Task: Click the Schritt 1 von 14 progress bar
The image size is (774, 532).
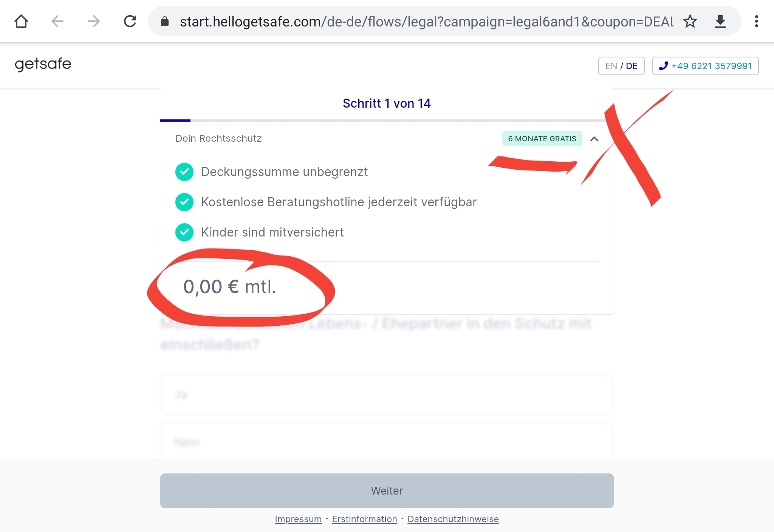Action: pyautogui.click(x=386, y=121)
